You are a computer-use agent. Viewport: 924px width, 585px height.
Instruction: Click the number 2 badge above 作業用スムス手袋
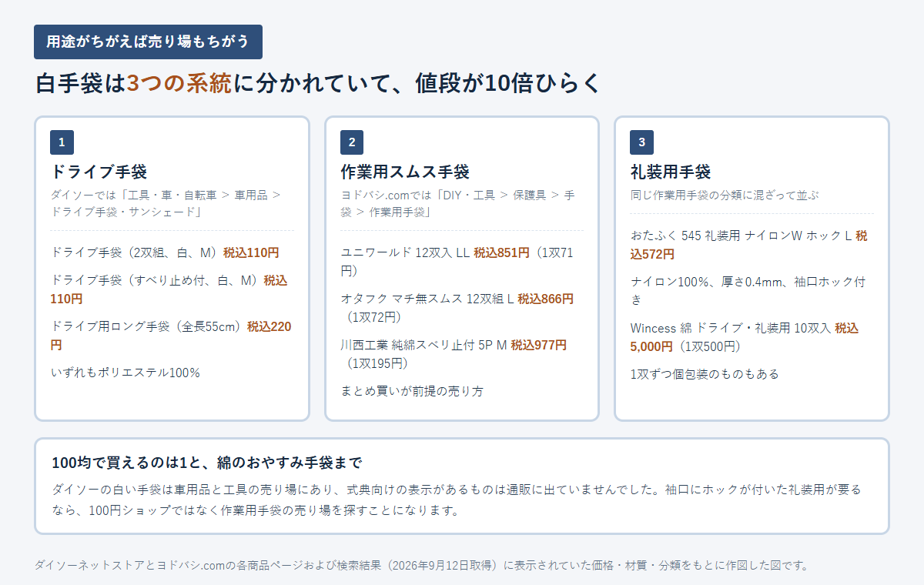(352, 142)
